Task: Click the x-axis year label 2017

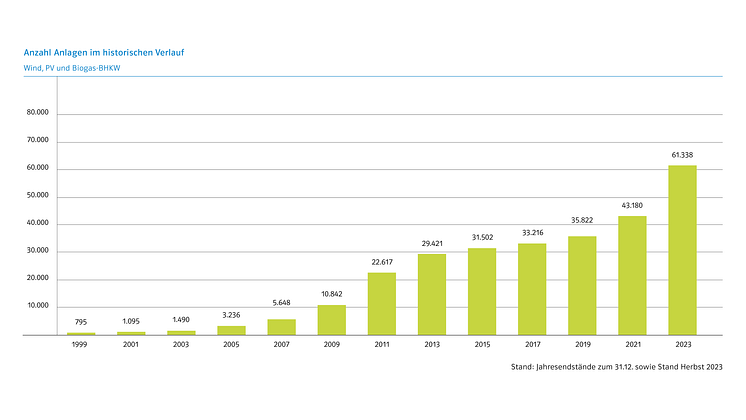Action: point(533,344)
